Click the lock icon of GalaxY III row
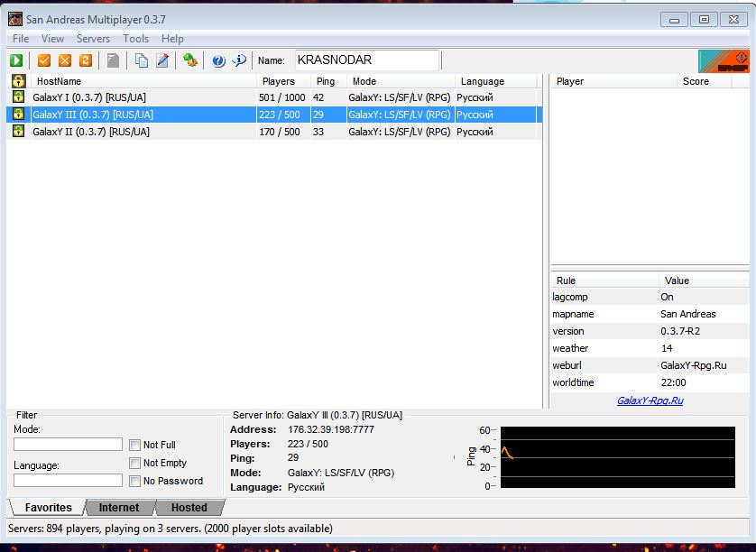This screenshot has width=756, height=552. click(18, 115)
